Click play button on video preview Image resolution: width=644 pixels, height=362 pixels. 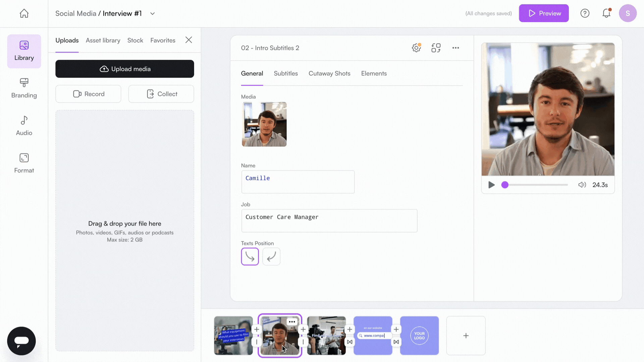click(x=491, y=185)
